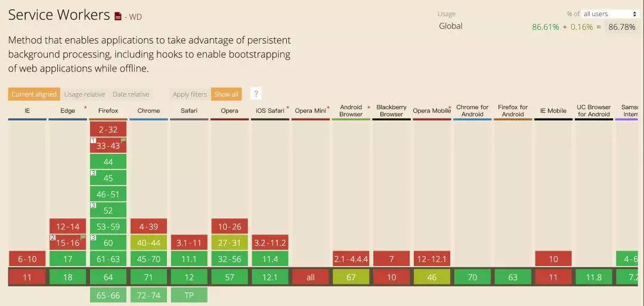Click the asterisk next to Opera Mini header
This screenshot has width=644, height=306.
[x=328, y=107]
